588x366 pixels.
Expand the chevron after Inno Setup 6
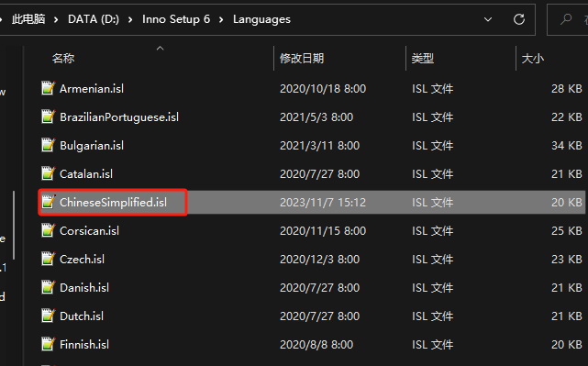tap(221, 19)
